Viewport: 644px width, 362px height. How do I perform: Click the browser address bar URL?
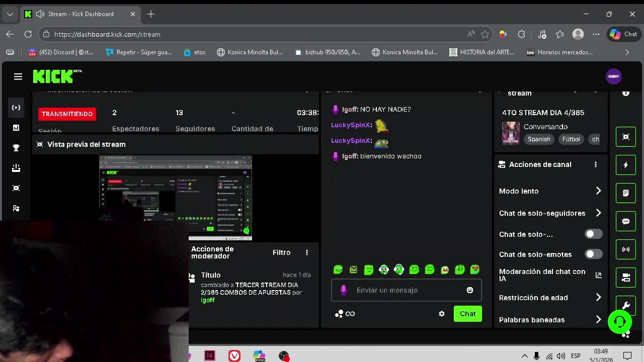point(107,34)
